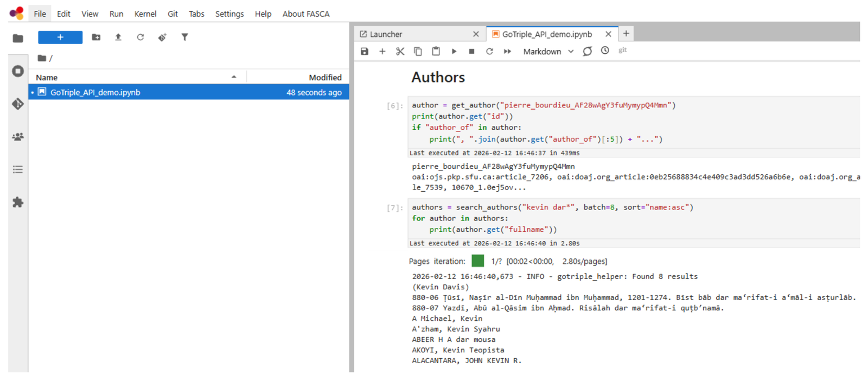Click the blue New Launcher button

point(60,37)
